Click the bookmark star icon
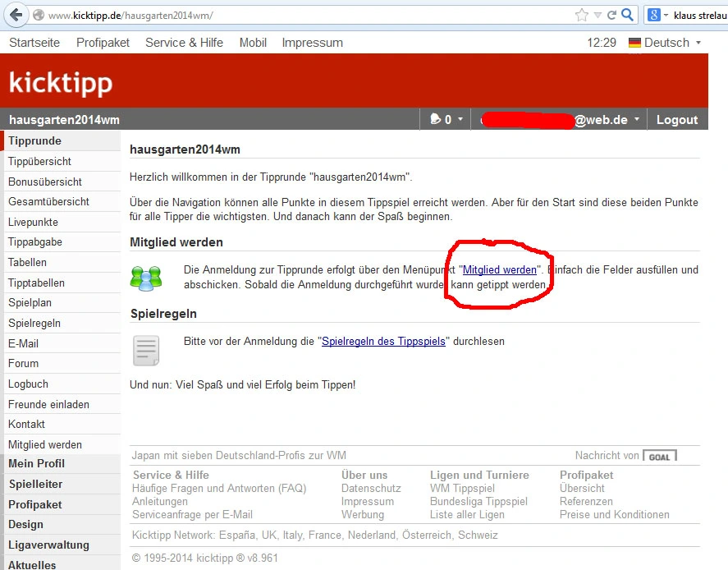The height and width of the screenshot is (570, 728). pos(582,15)
